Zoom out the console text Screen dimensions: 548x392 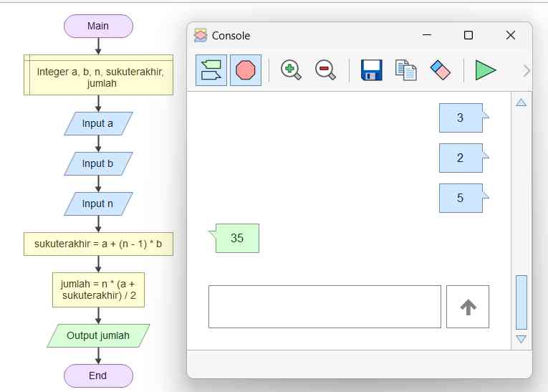point(325,70)
